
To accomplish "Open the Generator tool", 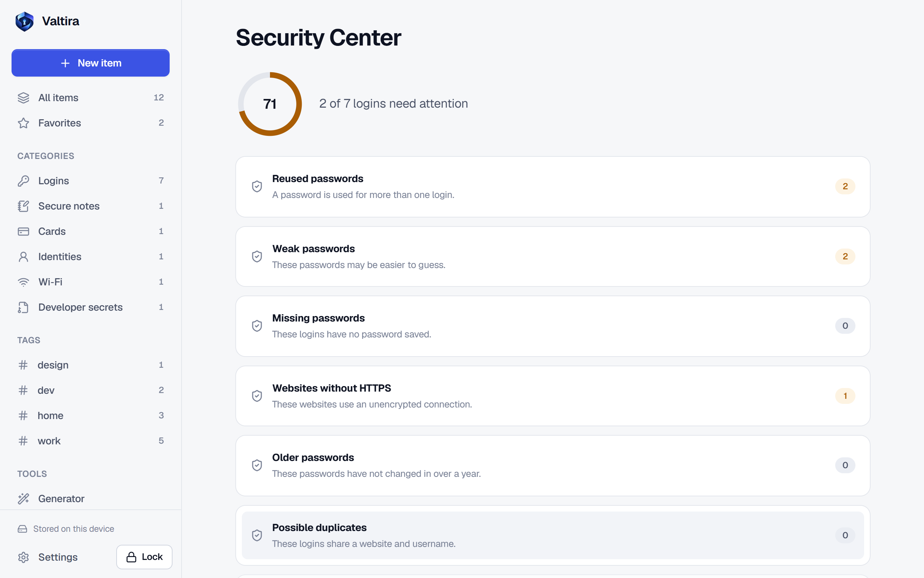I will point(91,499).
